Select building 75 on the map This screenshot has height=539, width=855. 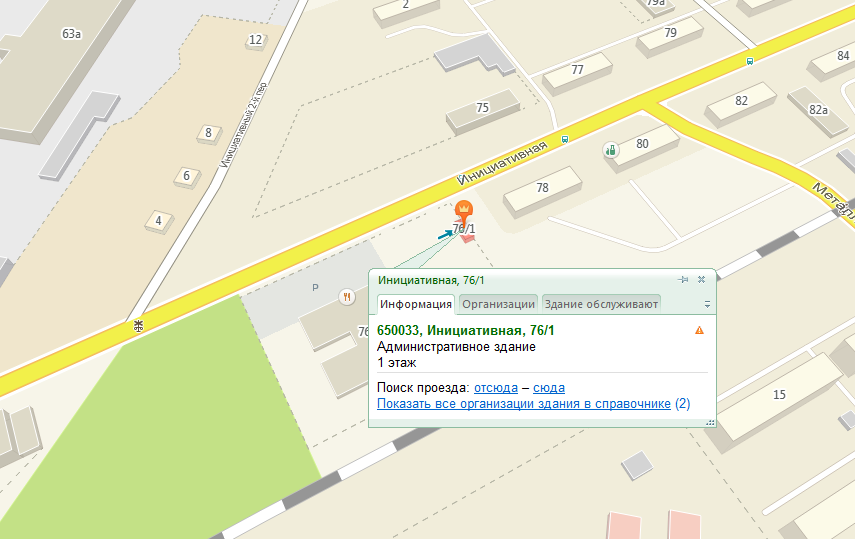tap(483, 111)
